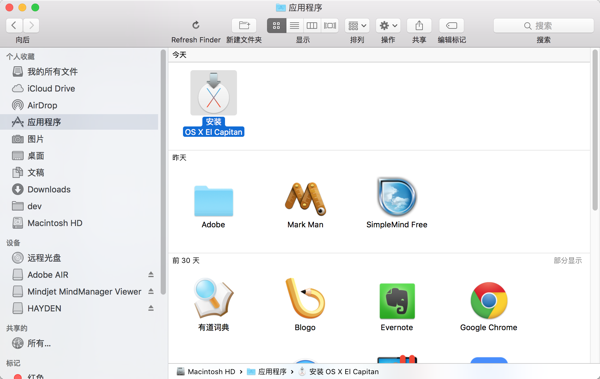Select 所有... under shared section

(x=79, y=343)
